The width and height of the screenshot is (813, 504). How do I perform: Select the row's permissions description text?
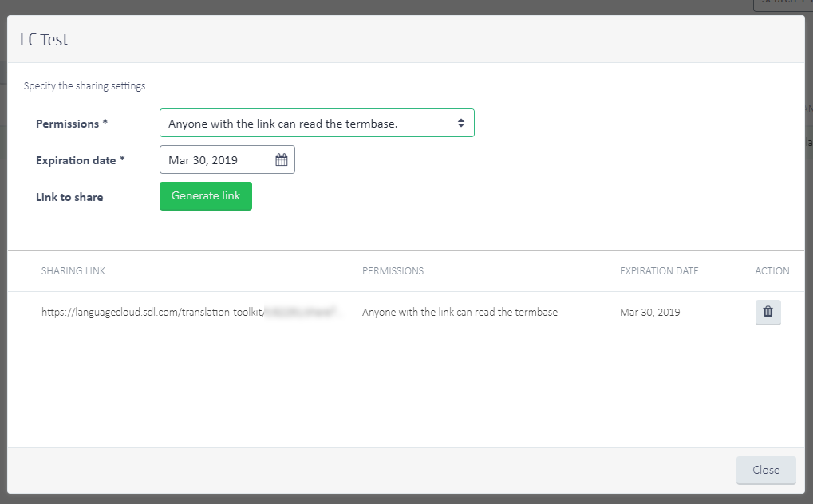460,313
